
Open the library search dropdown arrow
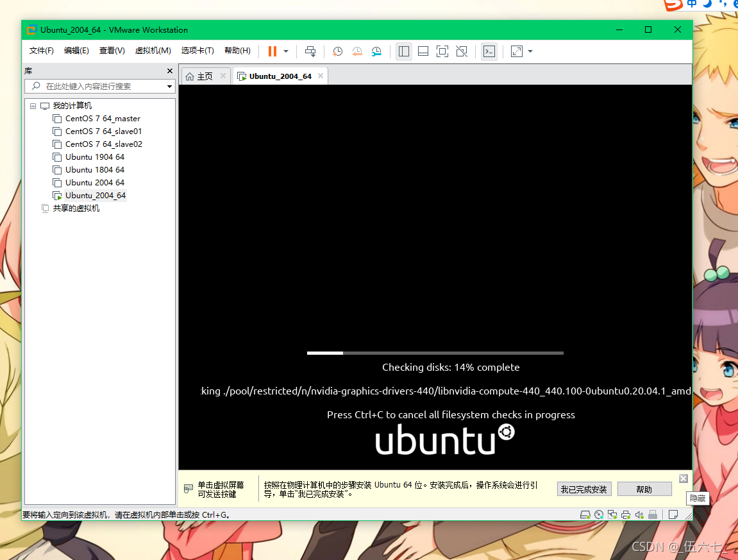(x=169, y=86)
